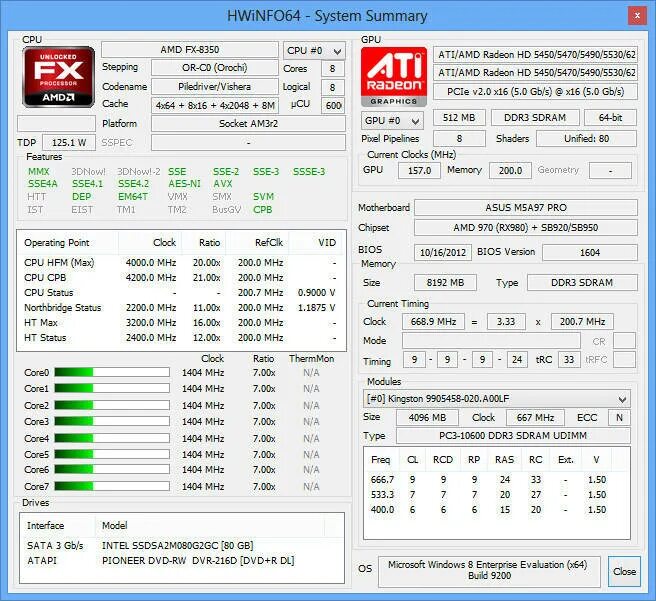
Task: Click the Interface column header in Drives
Action: tap(58, 526)
